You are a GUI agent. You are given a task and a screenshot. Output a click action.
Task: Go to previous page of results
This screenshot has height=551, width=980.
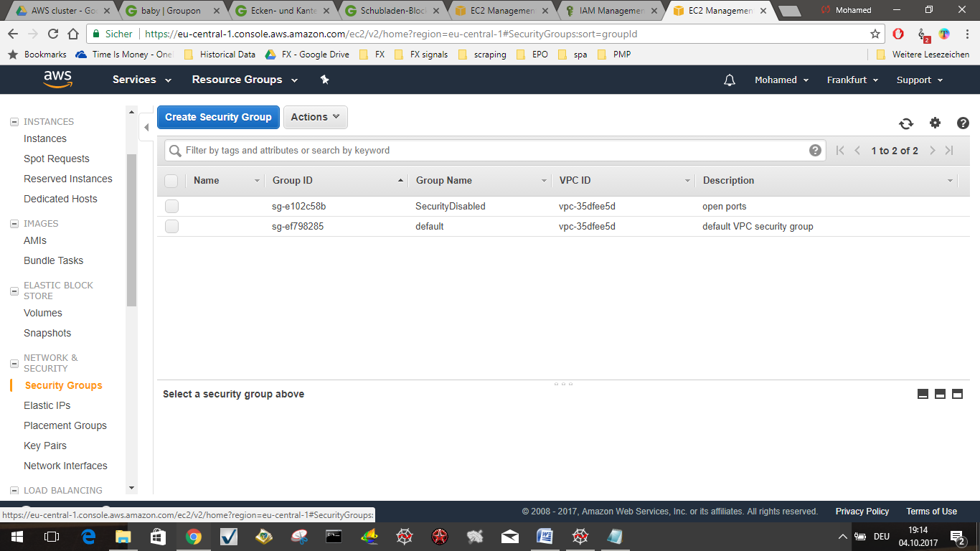click(857, 150)
